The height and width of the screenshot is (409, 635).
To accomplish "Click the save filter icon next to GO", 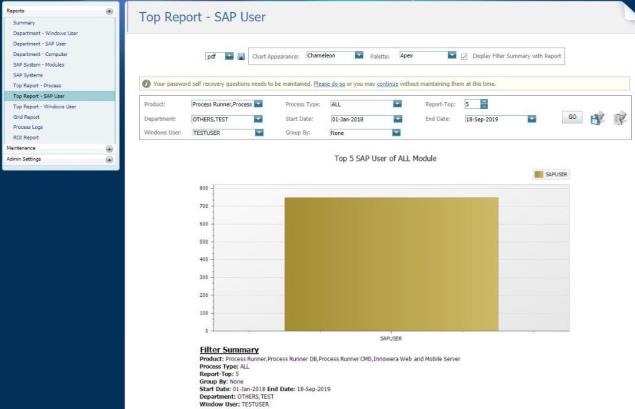I will (597, 118).
